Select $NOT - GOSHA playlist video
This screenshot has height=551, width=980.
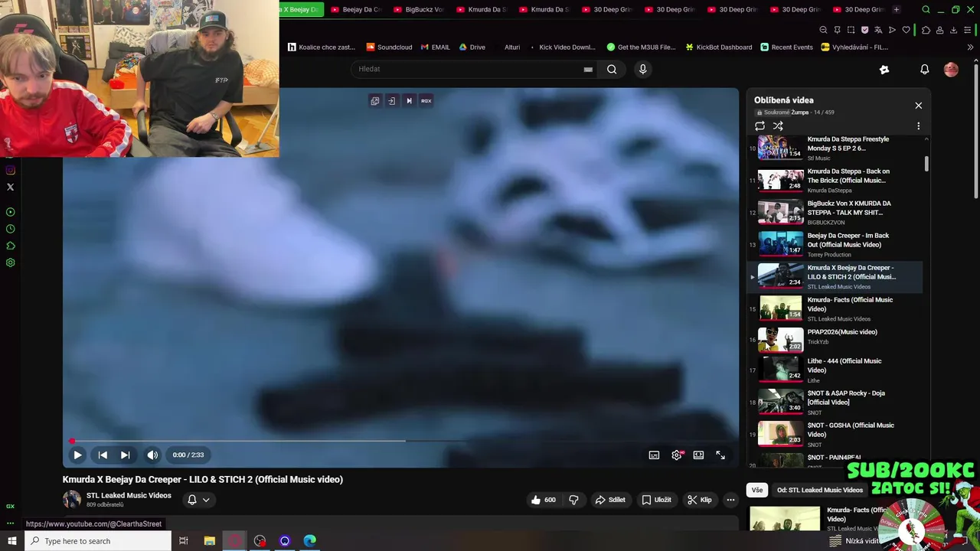pyautogui.click(x=835, y=435)
